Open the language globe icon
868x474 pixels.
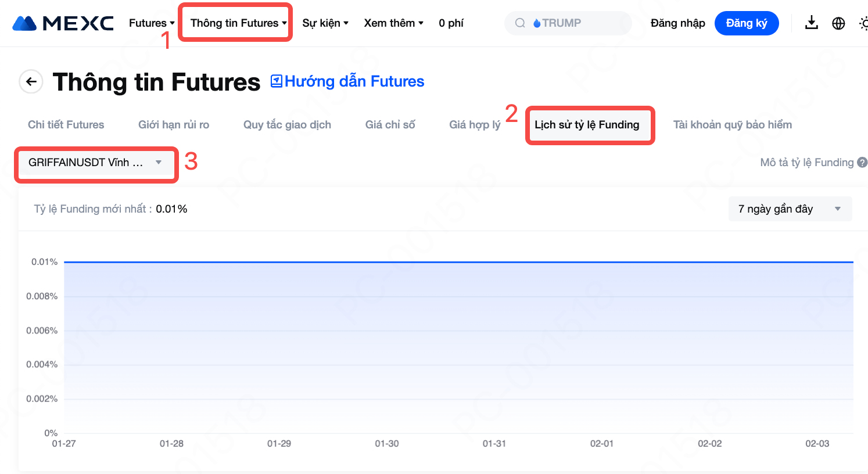(x=838, y=23)
